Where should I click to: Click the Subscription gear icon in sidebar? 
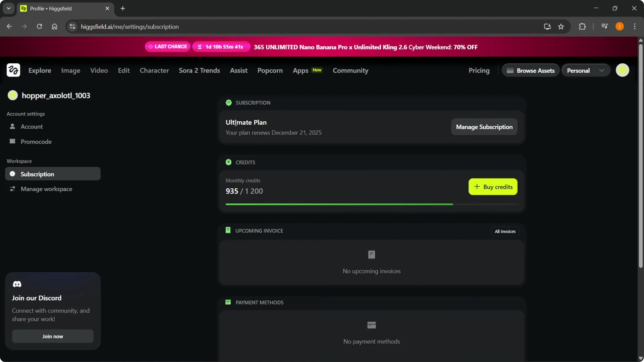pyautogui.click(x=12, y=174)
